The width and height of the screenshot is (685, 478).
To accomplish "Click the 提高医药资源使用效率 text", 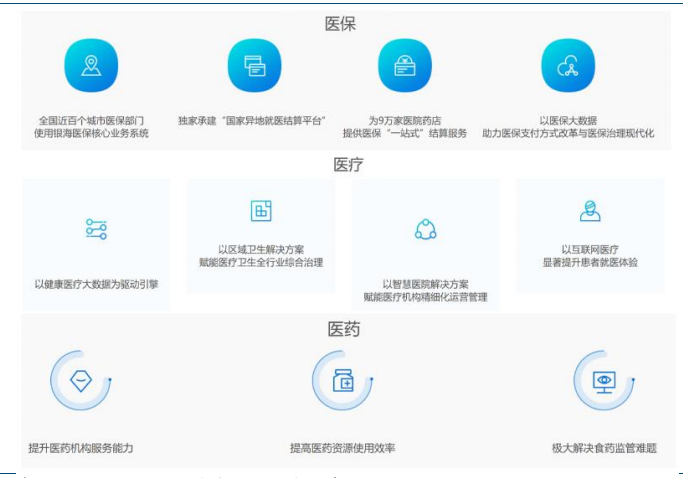I will [x=343, y=448].
